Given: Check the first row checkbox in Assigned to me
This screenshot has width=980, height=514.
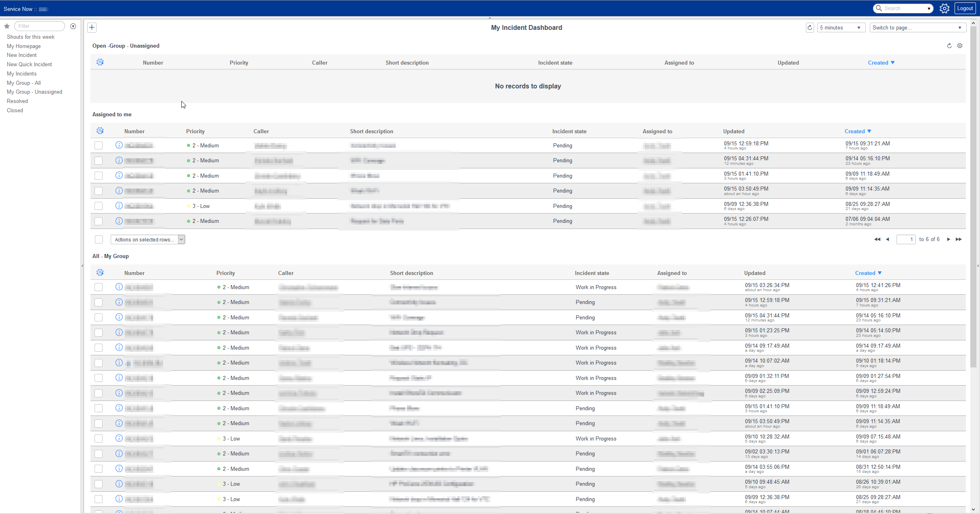Looking at the screenshot, I should [99, 145].
